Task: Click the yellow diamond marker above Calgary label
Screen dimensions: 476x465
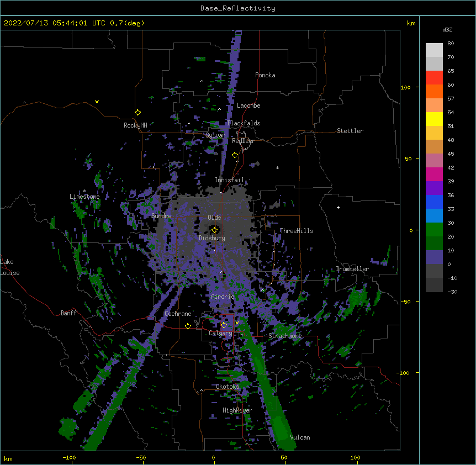Action: point(224,325)
